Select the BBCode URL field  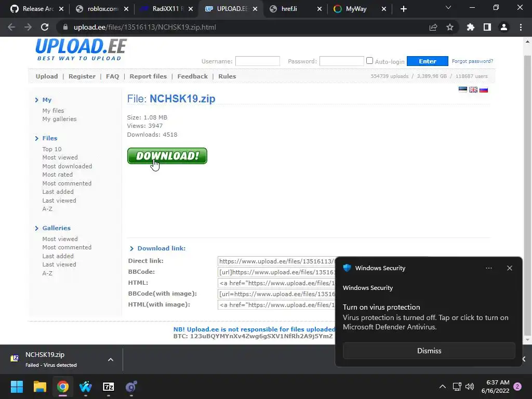pyautogui.click(x=276, y=272)
